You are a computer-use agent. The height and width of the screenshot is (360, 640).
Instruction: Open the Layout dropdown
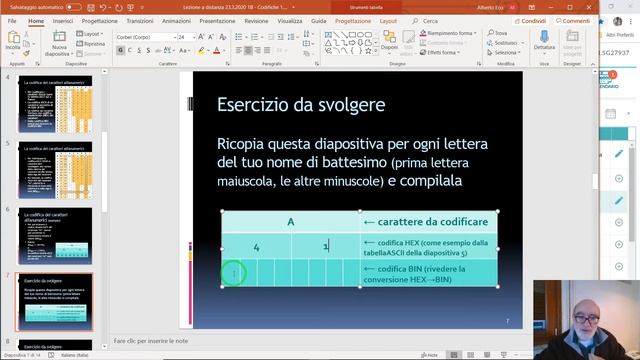click(90, 34)
